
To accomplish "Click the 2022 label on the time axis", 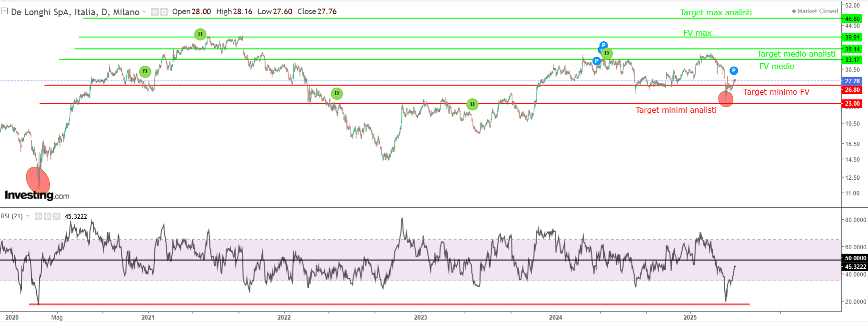I will click(284, 317).
